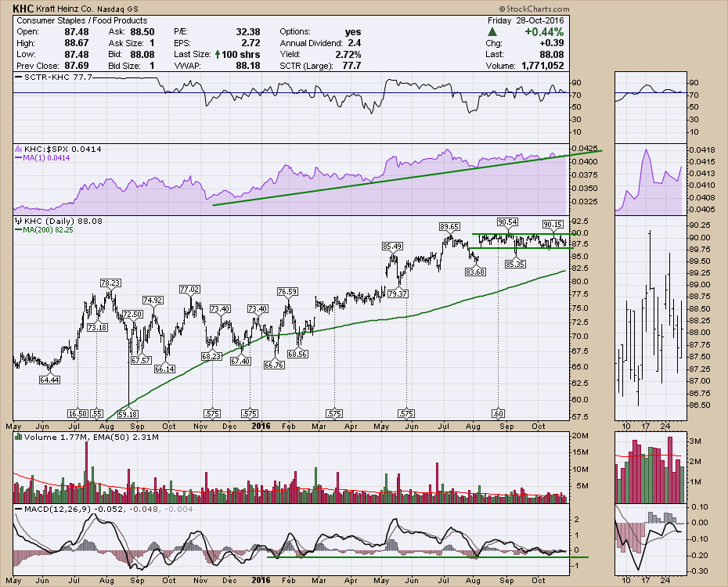Click the 66.14 low price label

point(165,369)
